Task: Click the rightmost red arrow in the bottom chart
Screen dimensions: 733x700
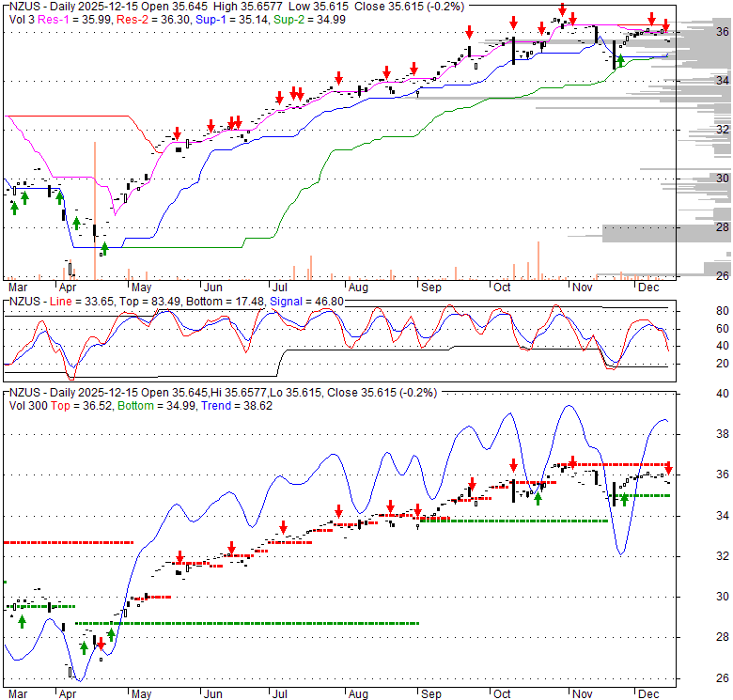Action: (x=668, y=467)
